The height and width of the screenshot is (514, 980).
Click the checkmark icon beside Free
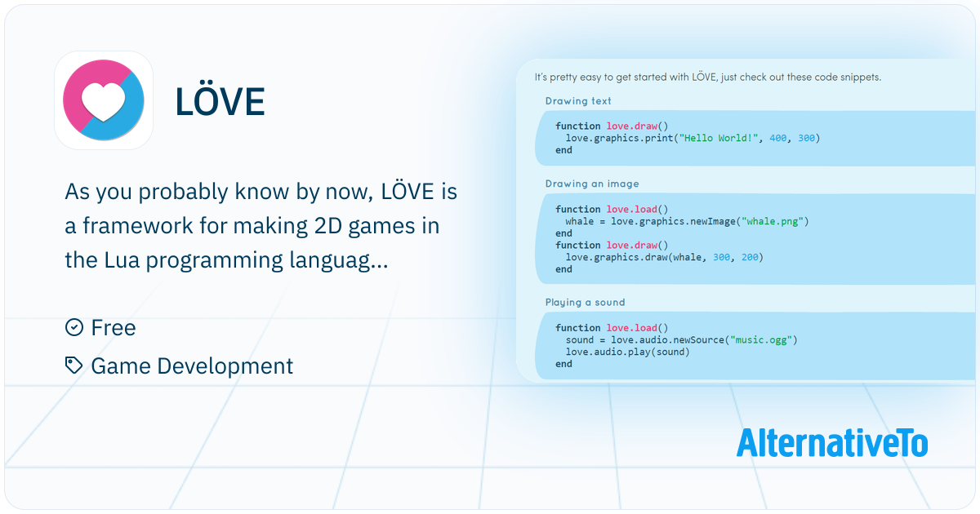pos(73,327)
